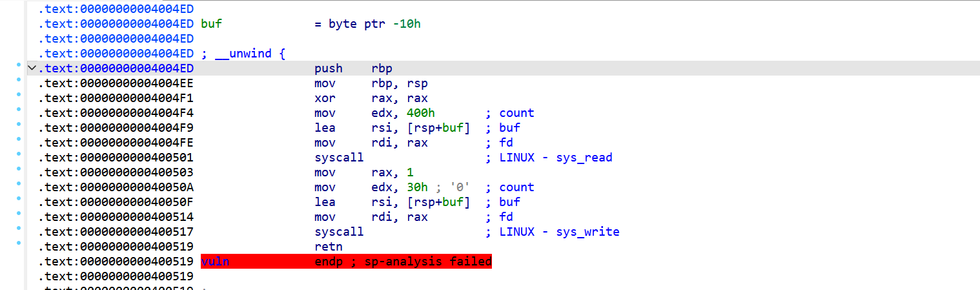Click the '; fd' comment at address 4004FE
Viewport: 980px width, 290px height.
click(x=499, y=143)
